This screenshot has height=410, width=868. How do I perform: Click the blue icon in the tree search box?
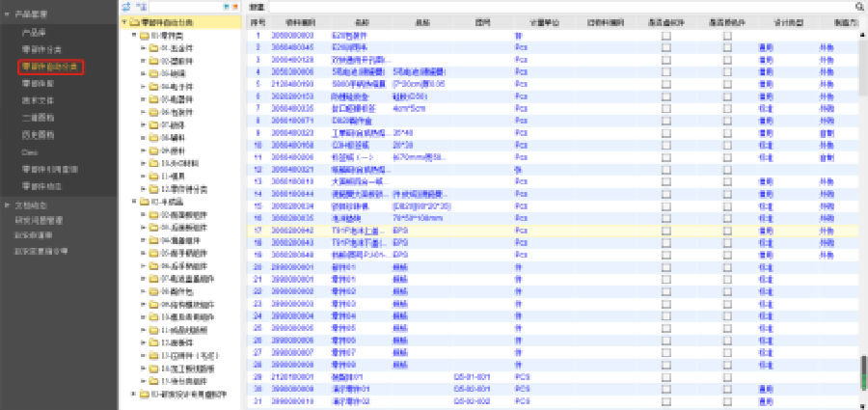[226, 7]
